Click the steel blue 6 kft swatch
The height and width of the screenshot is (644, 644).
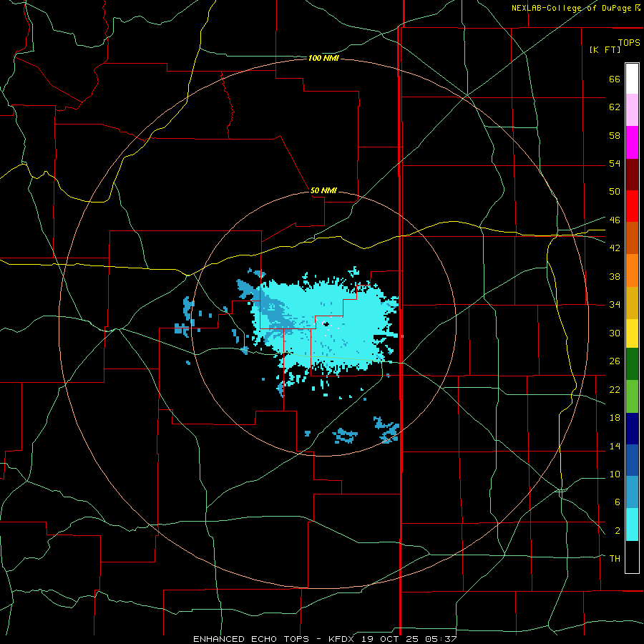point(632,492)
